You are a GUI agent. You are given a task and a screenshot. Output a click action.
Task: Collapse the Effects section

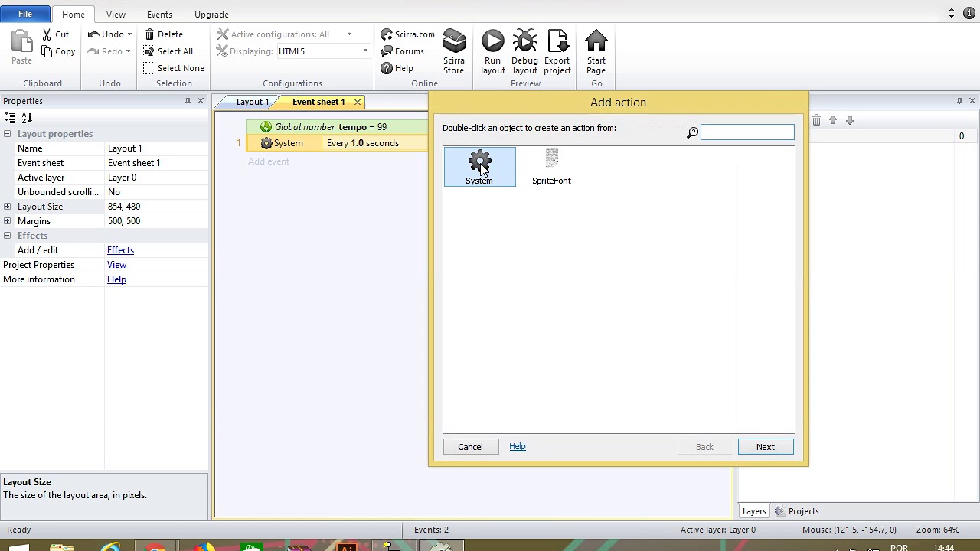[x=7, y=236]
